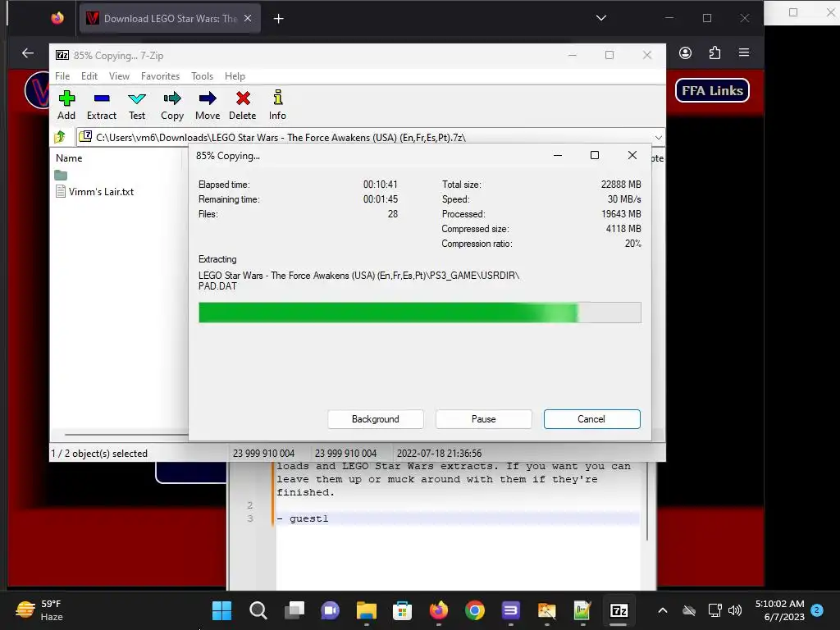Expand the Firefox list all tabs chevron
The image size is (840, 630).
pyautogui.click(x=601, y=18)
